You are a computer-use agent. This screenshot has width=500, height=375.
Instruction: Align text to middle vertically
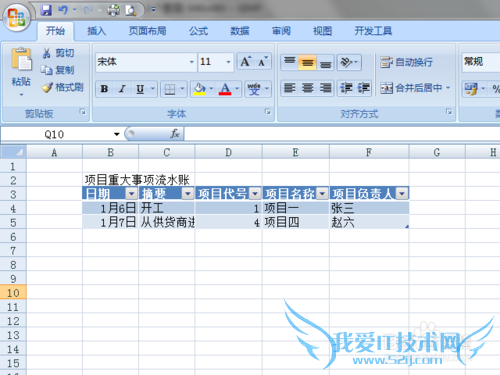307,62
